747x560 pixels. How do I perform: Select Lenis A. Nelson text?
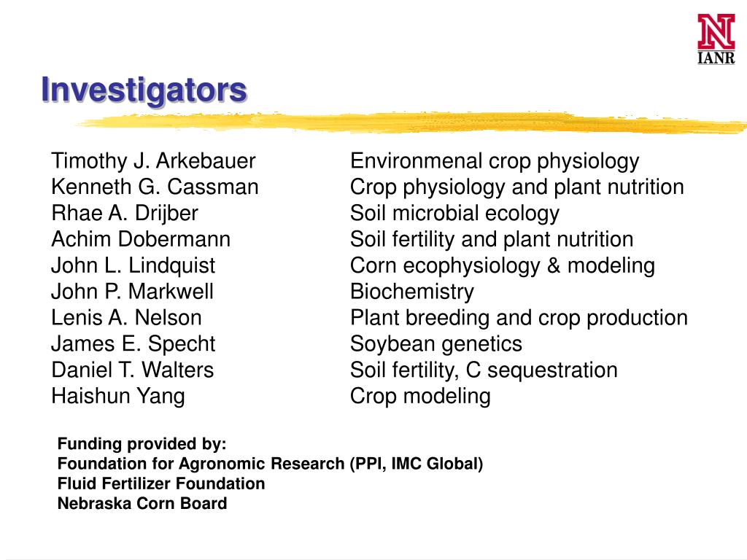click(126, 318)
